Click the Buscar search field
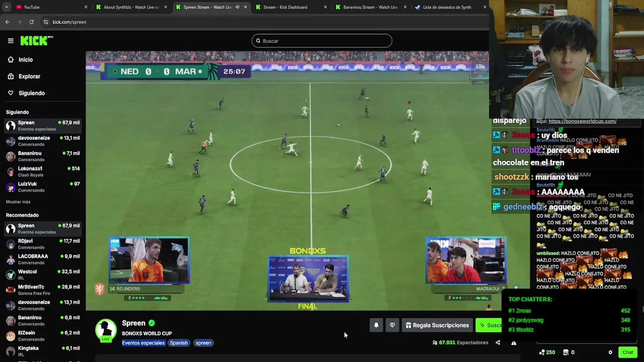This screenshot has height=362, width=644. (322, 41)
